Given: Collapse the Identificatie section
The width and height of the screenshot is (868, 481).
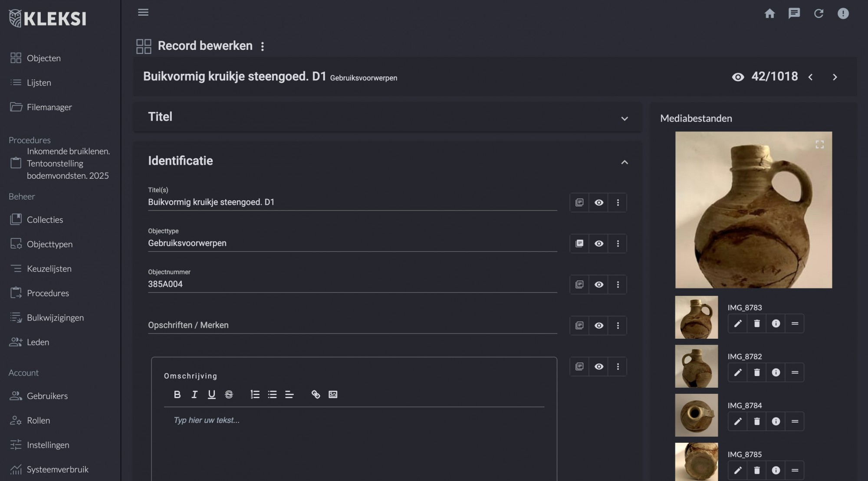Looking at the screenshot, I should click(624, 162).
